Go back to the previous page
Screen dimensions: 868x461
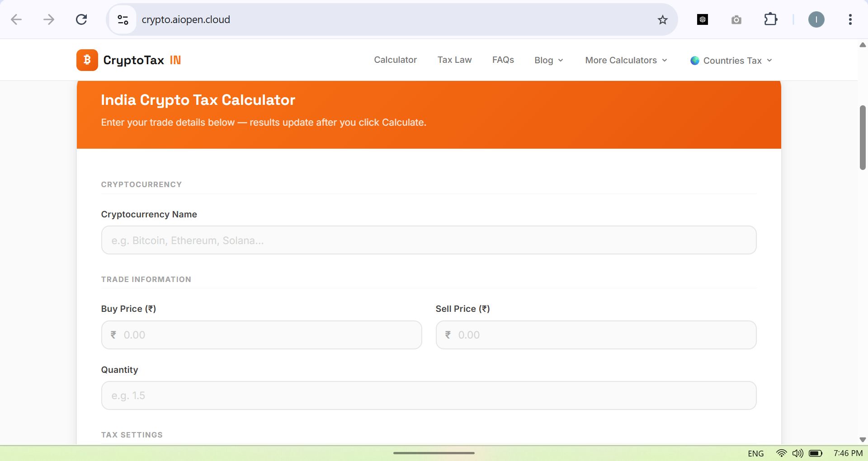(x=16, y=19)
